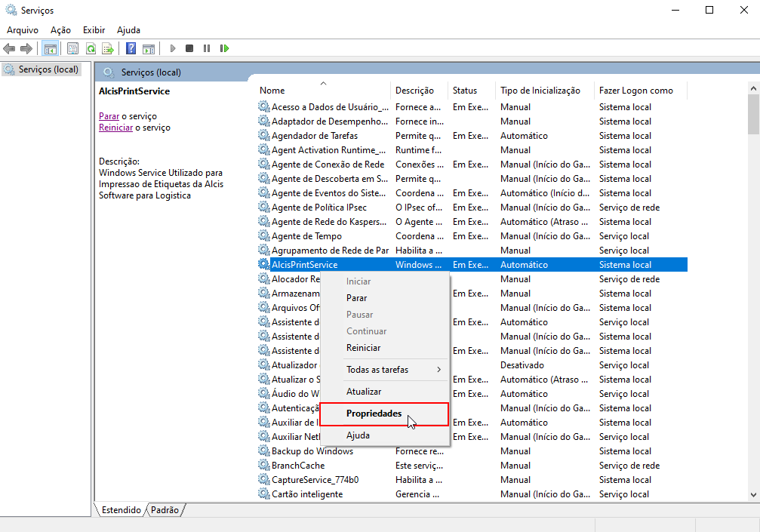The width and height of the screenshot is (760, 532).
Task: Select Agrupamento de Rede de Par service
Action: click(330, 251)
